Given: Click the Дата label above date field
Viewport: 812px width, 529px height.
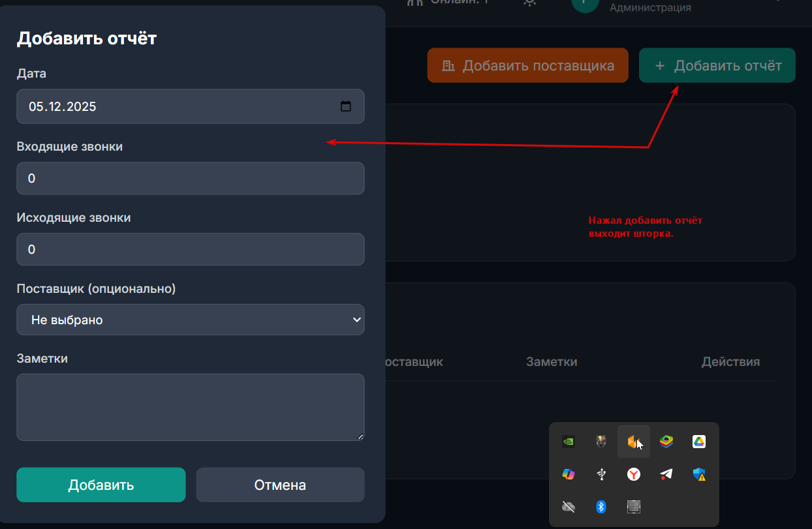Looking at the screenshot, I should 31,74.
